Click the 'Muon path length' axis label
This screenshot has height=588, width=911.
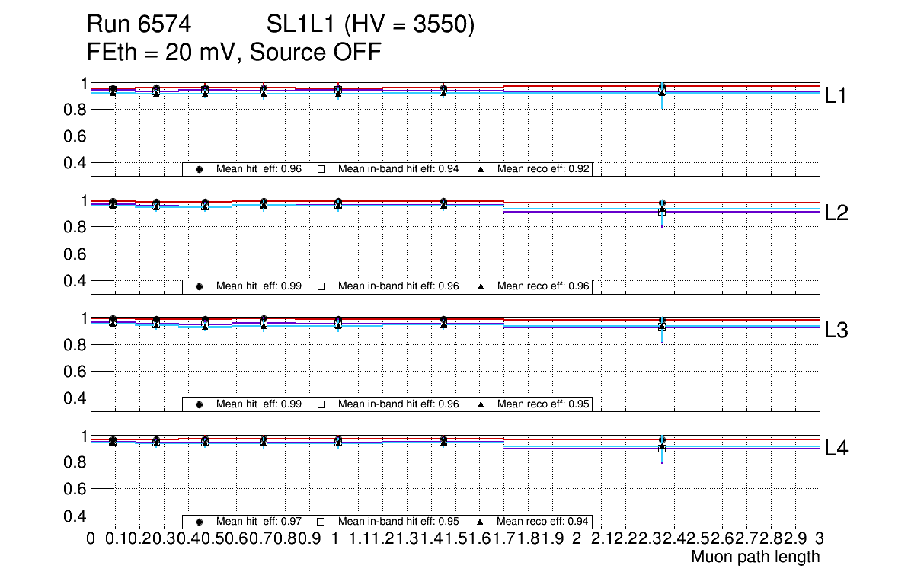[x=755, y=557]
